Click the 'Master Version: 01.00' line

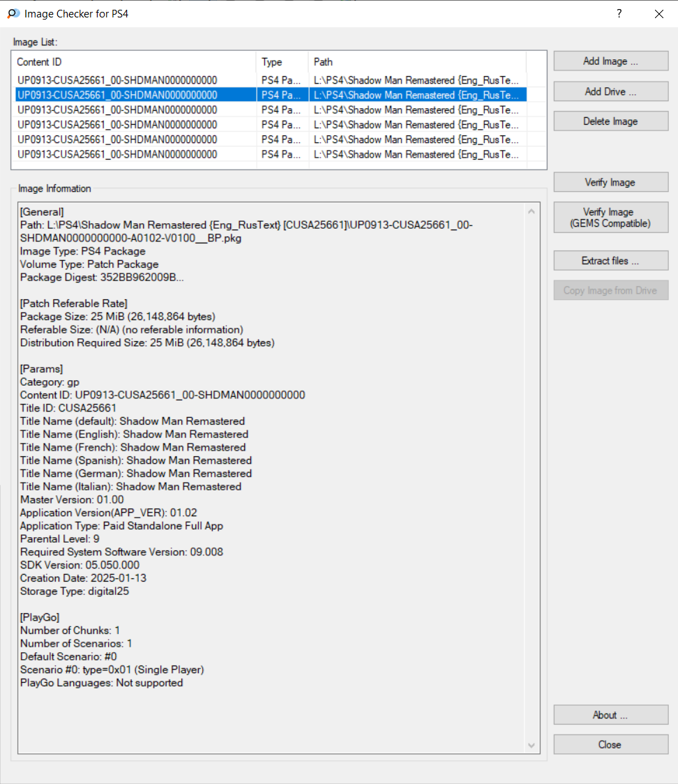coord(72,499)
